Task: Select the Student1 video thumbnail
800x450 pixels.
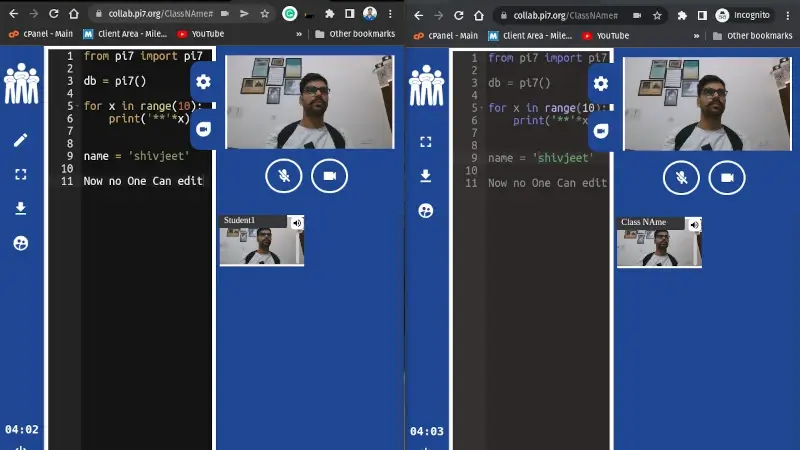Action: [x=262, y=241]
